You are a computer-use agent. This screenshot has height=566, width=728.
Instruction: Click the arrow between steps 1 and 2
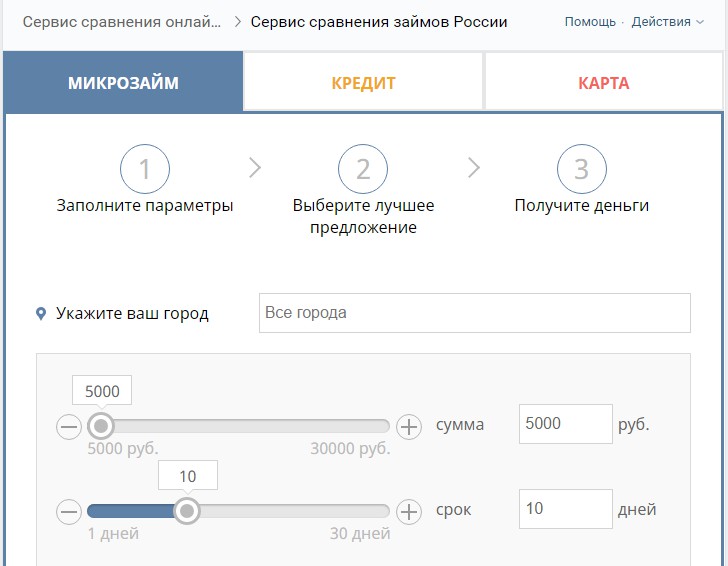click(254, 168)
